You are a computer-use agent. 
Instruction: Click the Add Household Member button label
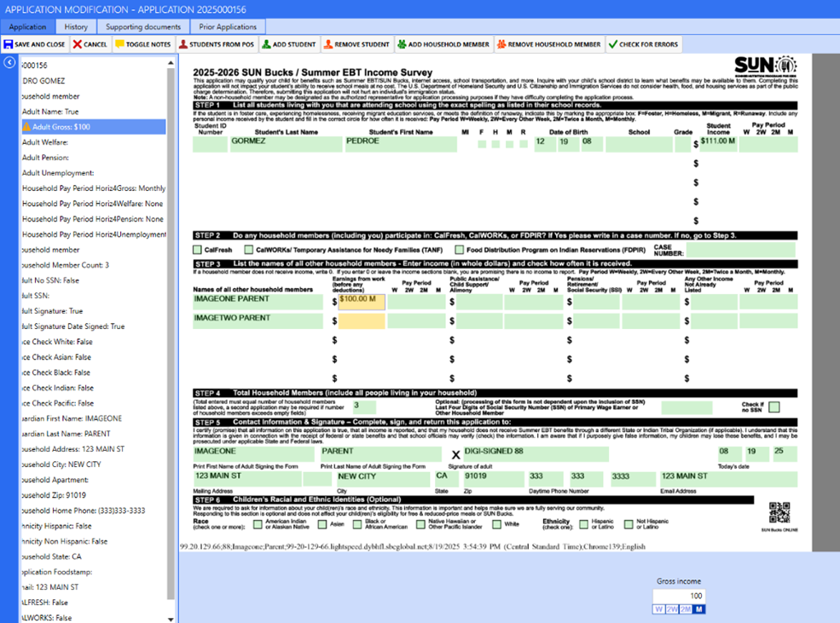[x=449, y=44]
